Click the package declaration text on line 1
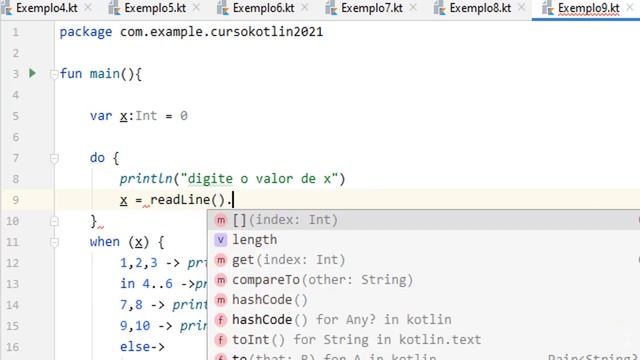 pyautogui.click(x=191, y=32)
